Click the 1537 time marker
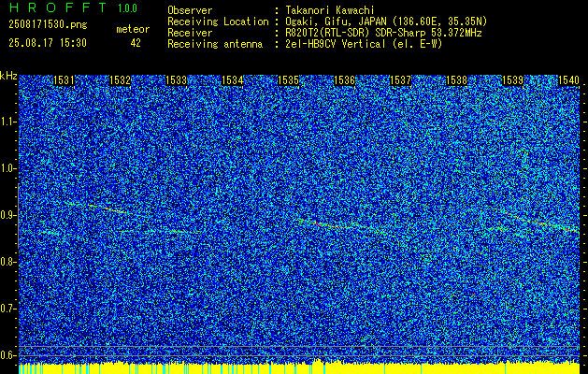588x374 pixels. [x=400, y=80]
